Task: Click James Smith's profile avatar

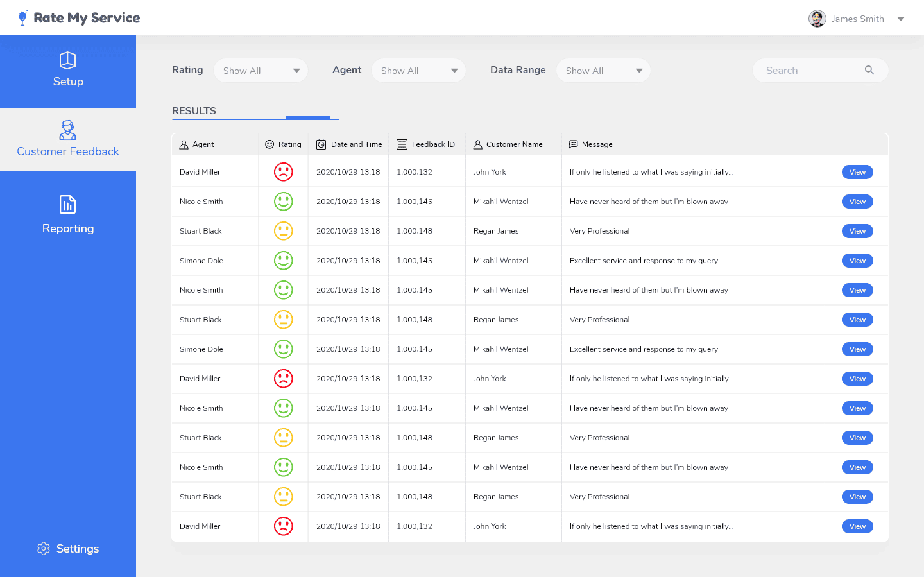Action: pos(817,19)
